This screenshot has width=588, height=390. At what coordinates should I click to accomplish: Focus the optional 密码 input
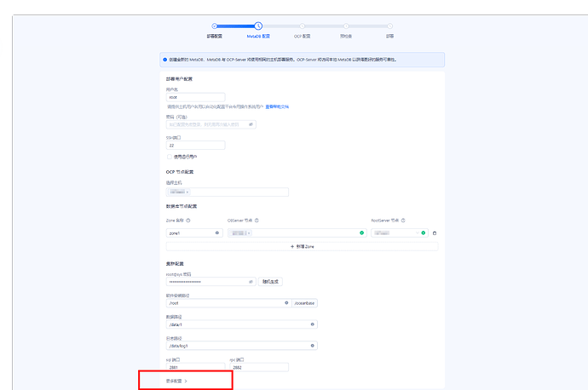coord(211,124)
